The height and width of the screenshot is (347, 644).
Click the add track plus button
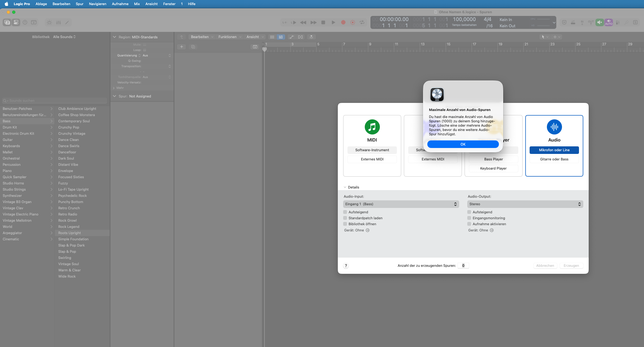pos(182,47)
